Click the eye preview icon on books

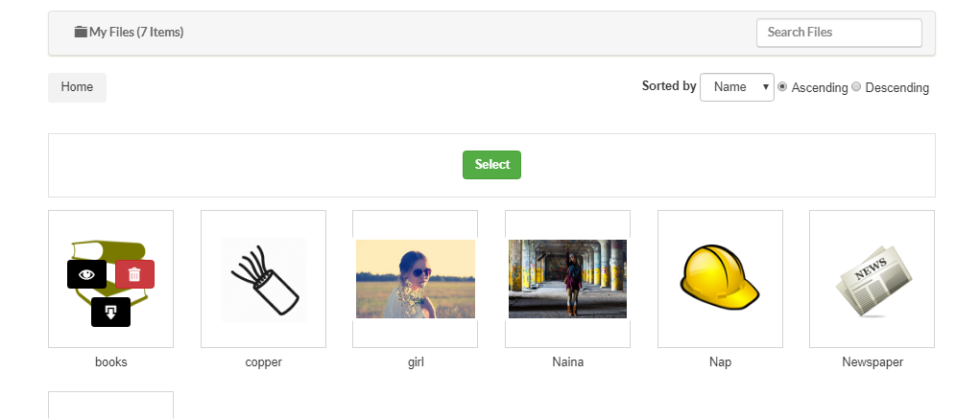point(87,274)
